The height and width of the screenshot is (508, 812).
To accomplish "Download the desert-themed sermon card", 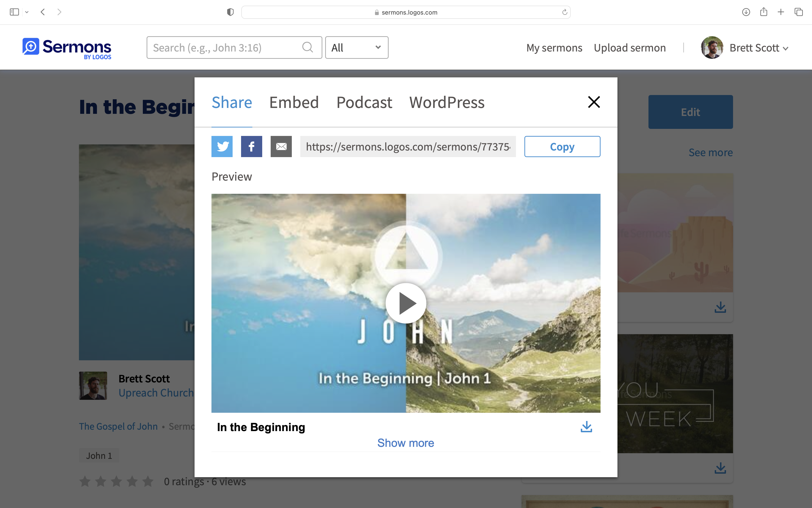I will [720, 307].
